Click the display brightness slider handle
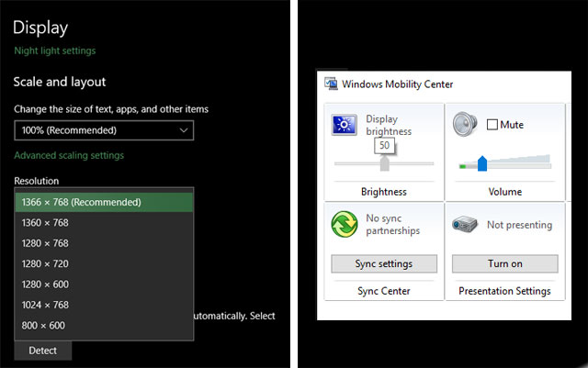The height and width of the screenshot is (368, 588). [384, 164]
